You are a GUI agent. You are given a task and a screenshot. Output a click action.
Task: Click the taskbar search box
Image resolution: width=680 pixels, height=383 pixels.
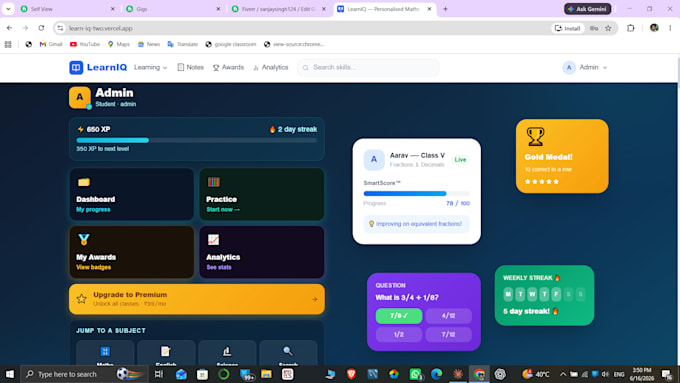point(84,374)
